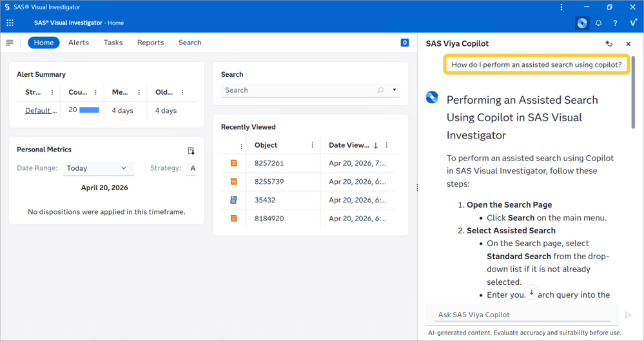Viewport: 644px width, 341px height.
Task: Open the user profile V menu
Action: pos(633,23)
